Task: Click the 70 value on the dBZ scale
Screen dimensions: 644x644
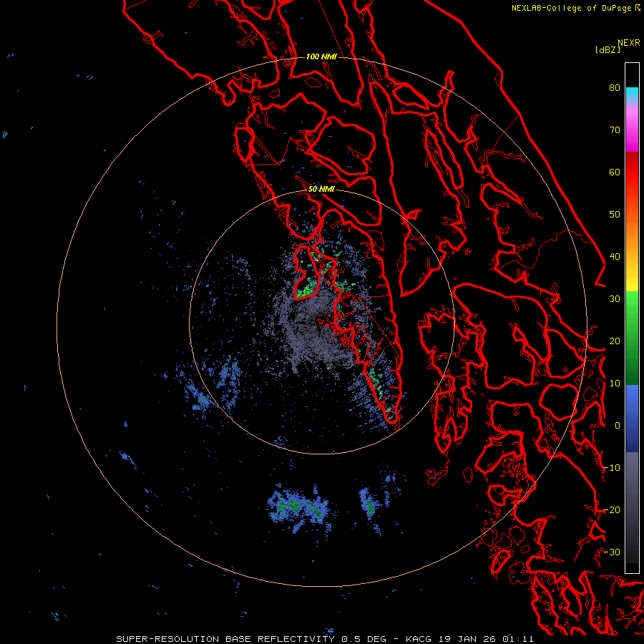Action: [x=615, y=130]
